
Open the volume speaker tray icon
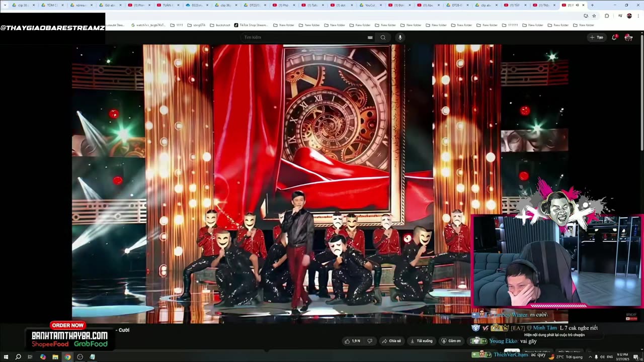click(x=602, y=357)
